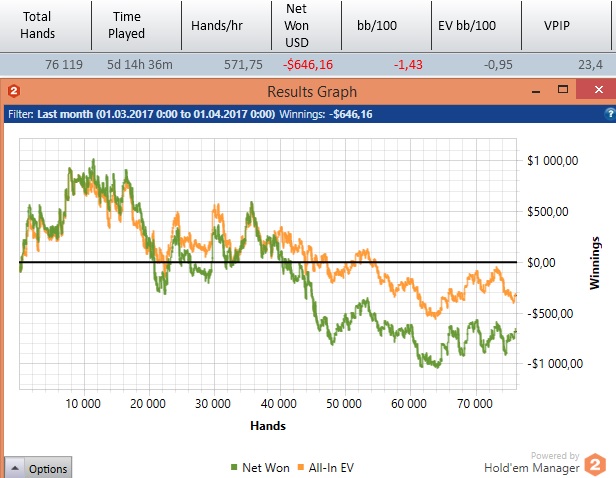Click the 20 000 hands axis label
616x478 pixels.
point(148,403)
